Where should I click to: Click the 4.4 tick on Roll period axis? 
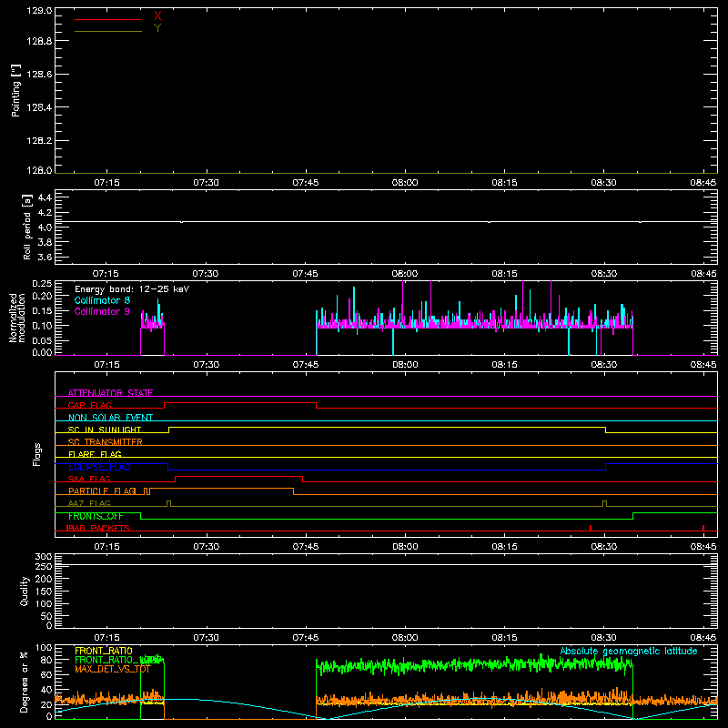click(x=45, y=197)
